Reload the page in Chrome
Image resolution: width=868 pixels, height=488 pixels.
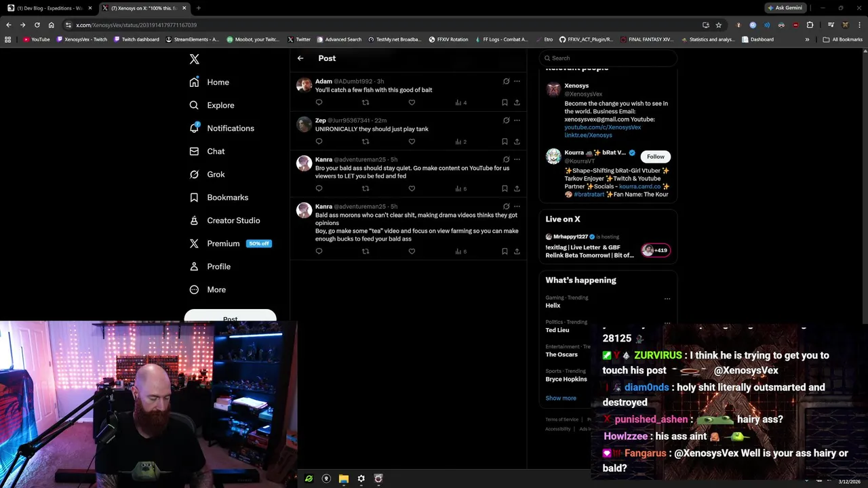pos(37,25)
